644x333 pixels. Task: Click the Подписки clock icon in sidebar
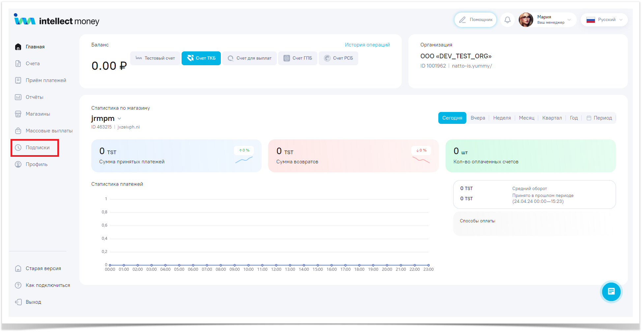coord(18,148)
